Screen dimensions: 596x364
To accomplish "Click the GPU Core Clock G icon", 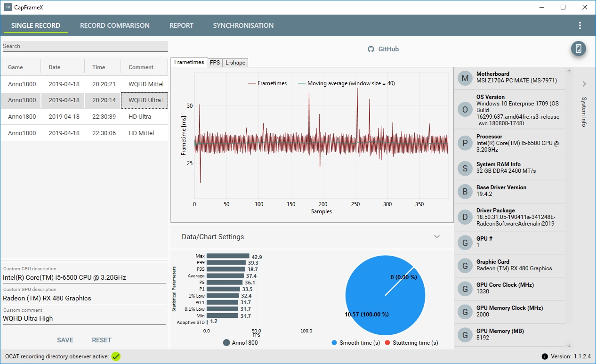I will (465, 289).
